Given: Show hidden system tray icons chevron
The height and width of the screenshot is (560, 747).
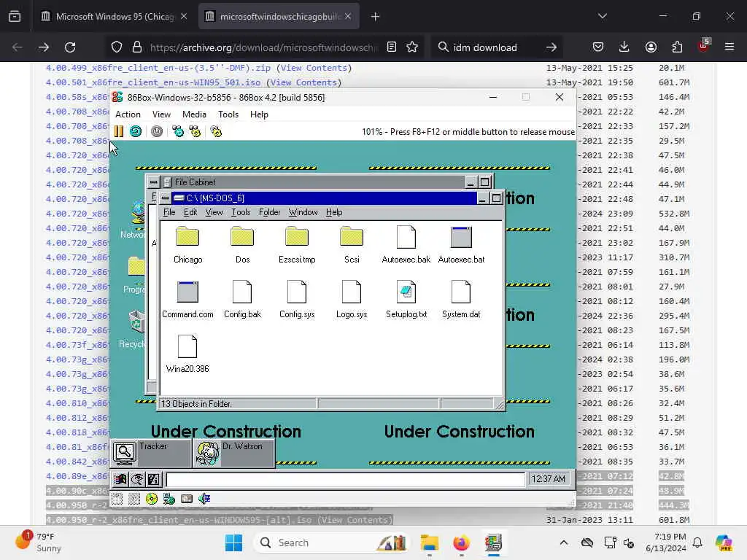Looking at the screenshot, I should click(x=564, y=542).
